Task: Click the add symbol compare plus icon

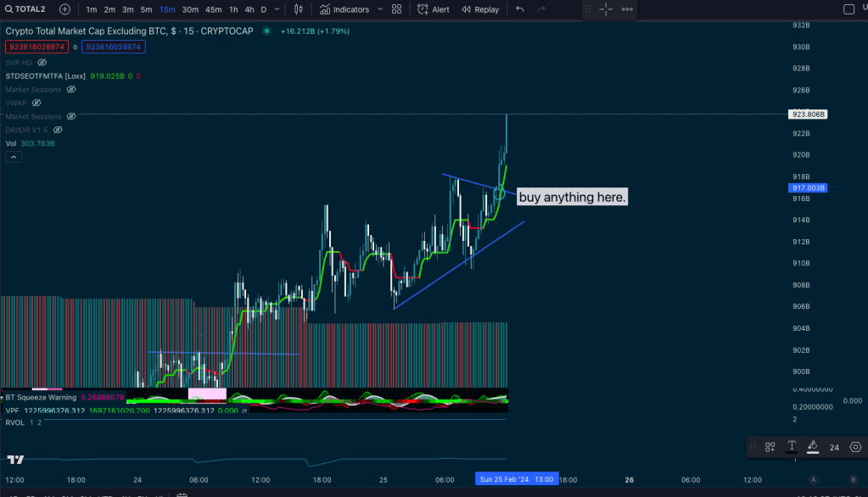Action: pos(65,9)
